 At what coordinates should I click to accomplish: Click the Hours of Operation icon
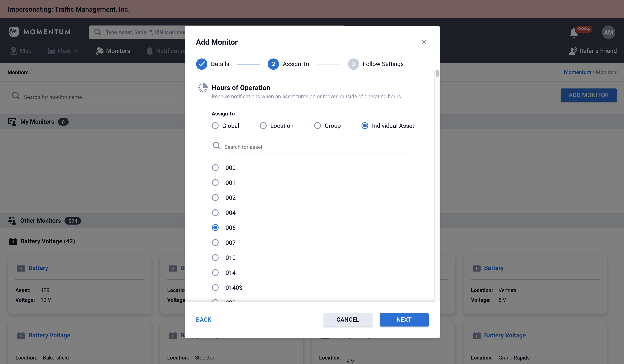click(x=202, y=88)
